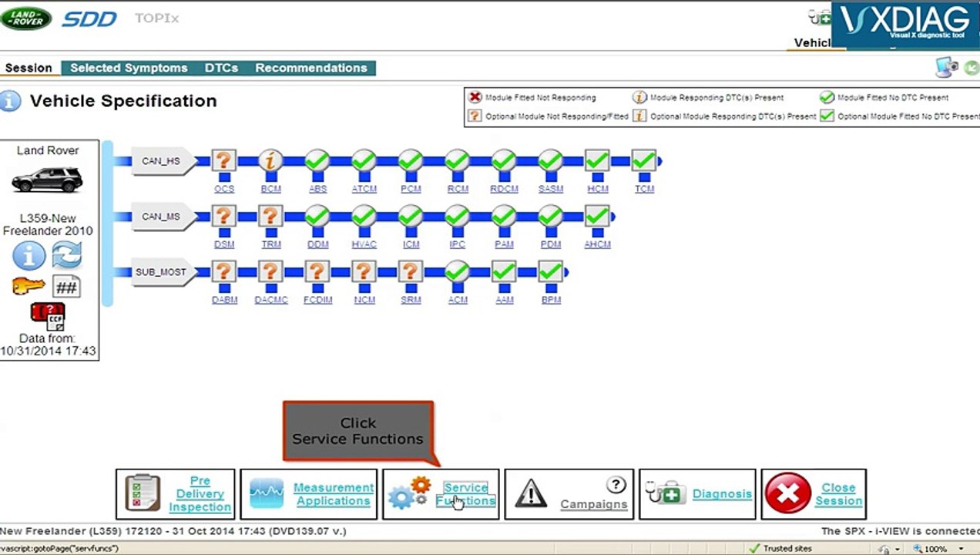Click the AAM optional module check icon
980x555 pixels.
pos(503,272)
